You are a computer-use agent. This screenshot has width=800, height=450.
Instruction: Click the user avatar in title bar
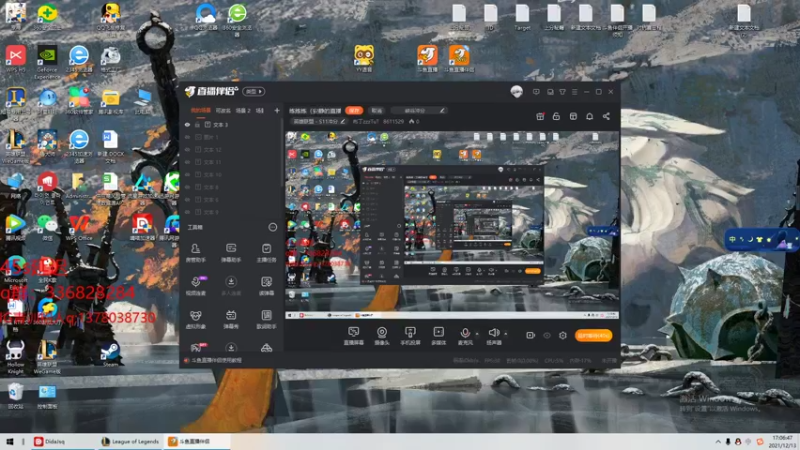coord(516,92)
